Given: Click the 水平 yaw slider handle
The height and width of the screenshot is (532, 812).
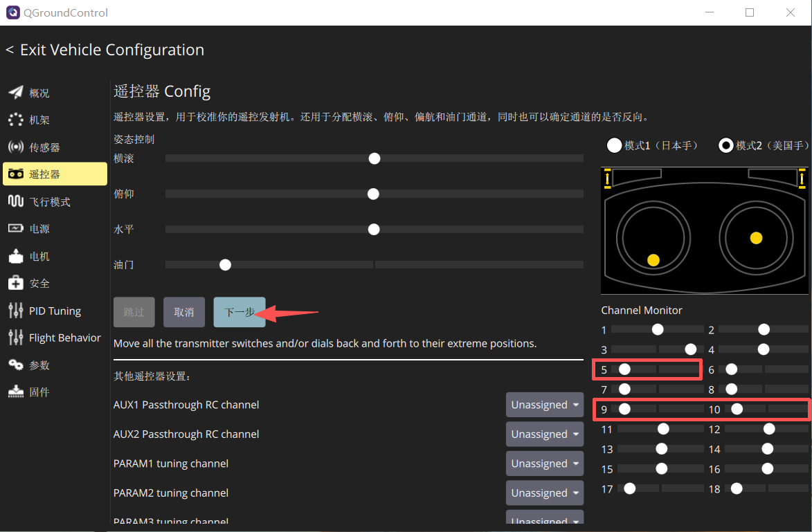Looking at the screenshot, I should point(374,229).
